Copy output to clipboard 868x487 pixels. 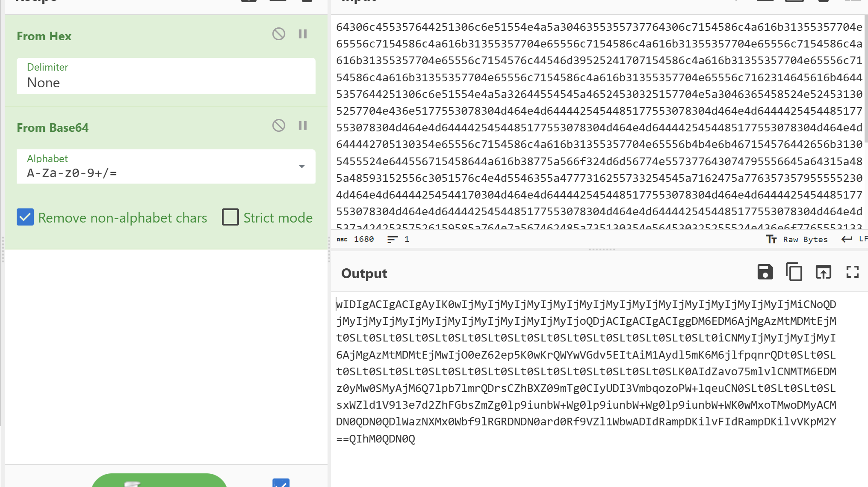794,272
